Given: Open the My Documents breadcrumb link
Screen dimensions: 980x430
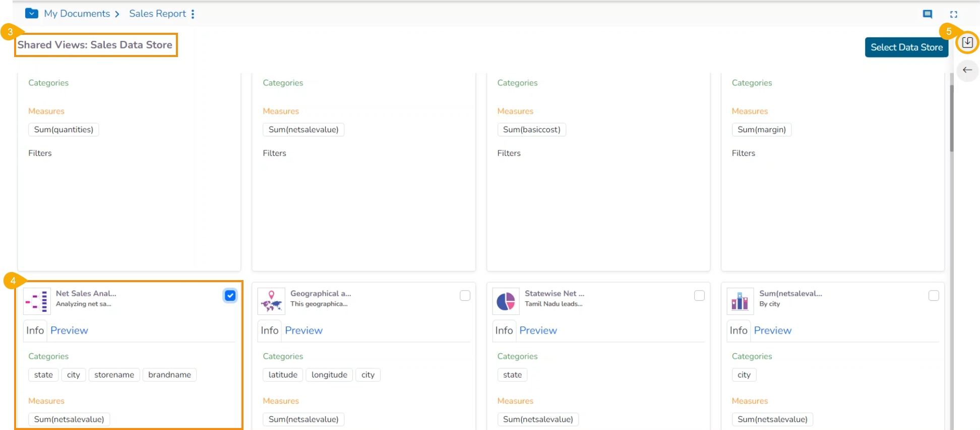Looking at the screenshot, I should [77, 14].
